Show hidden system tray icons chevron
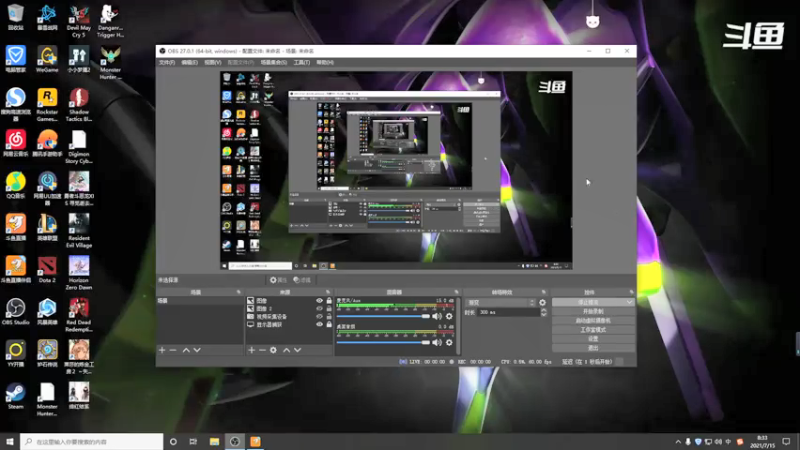 [x=678, y=441]
